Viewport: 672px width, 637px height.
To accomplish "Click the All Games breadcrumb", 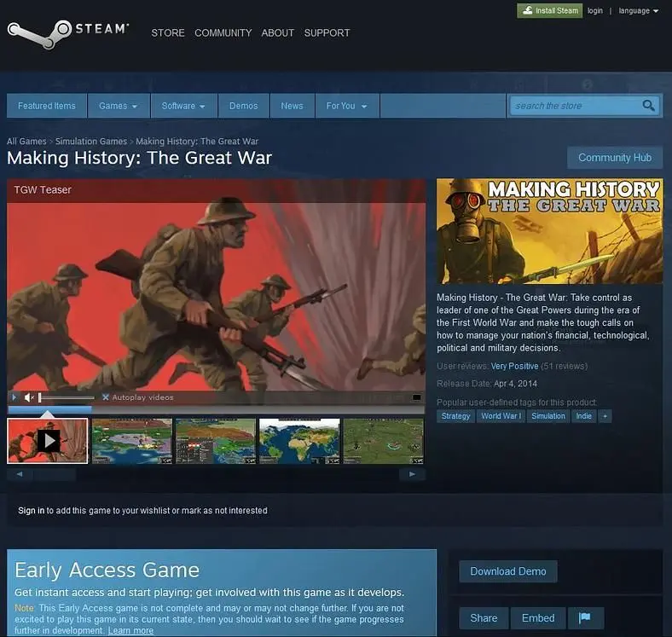I will coord(26,142).
